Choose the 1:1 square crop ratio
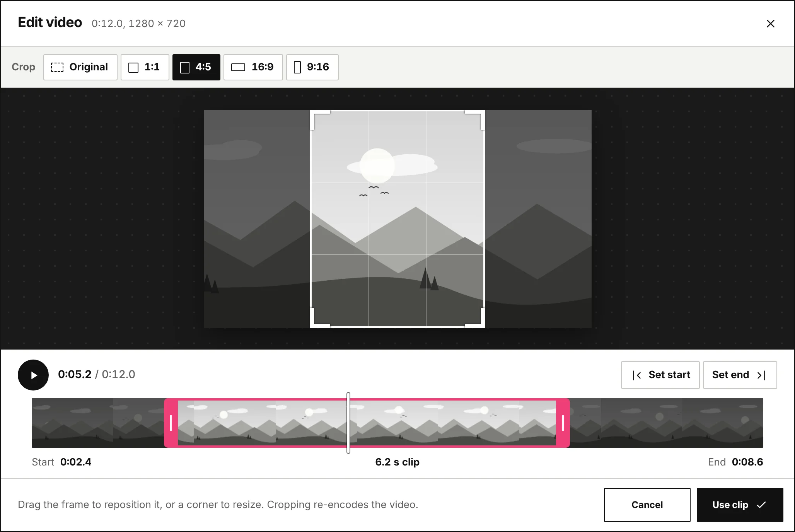795x532 pixels. tap(145, 67)
